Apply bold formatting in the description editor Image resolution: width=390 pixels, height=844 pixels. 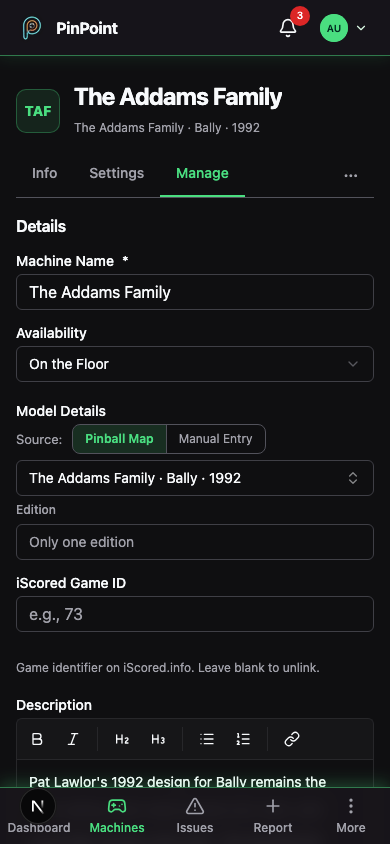pos(37,739)
